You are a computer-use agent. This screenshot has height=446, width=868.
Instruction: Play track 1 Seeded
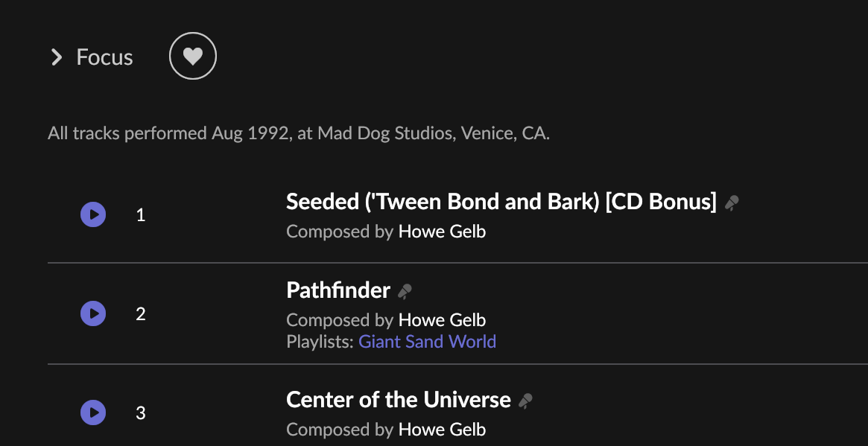point(93,214)
